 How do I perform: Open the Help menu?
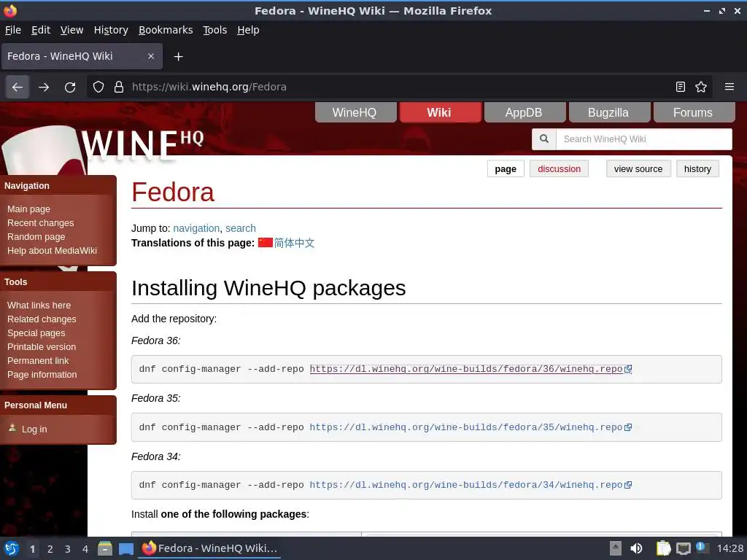point(248,30)
